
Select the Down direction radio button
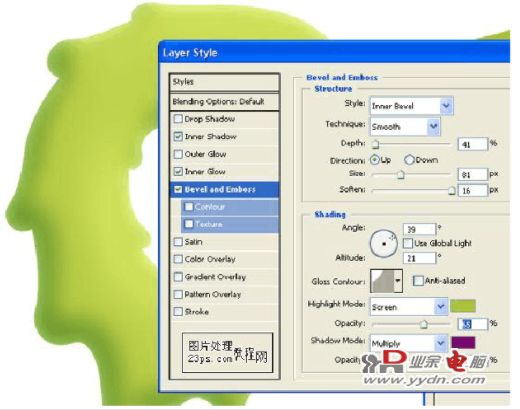[x=409, y=160]
